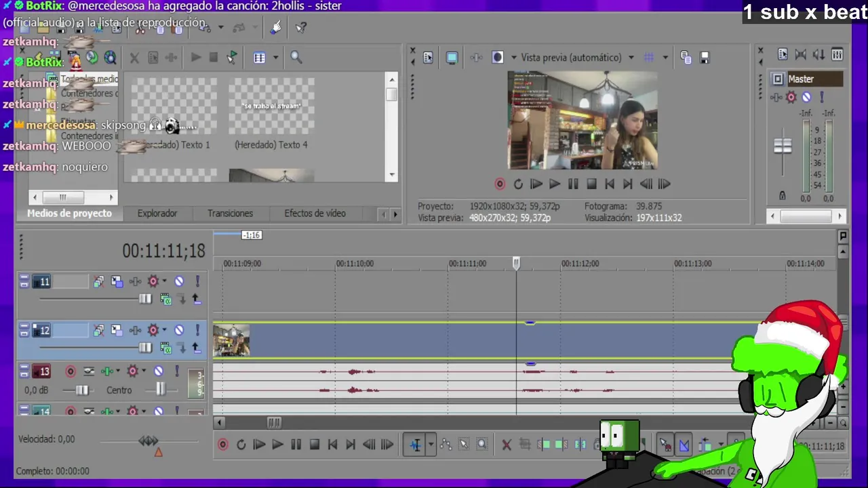868x488 pixels.
Task: Click the 00:11:11;18 timecode display
Action: point(163,251)
